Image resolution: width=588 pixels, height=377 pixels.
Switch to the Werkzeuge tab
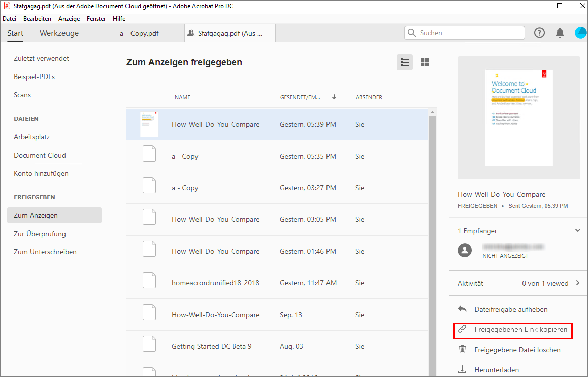click(59, 33)
